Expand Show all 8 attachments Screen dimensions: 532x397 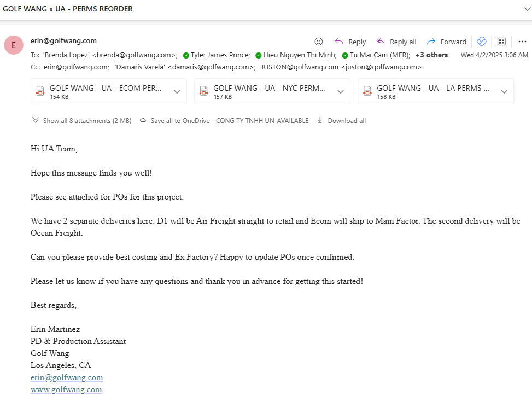[x=81, y=120]
